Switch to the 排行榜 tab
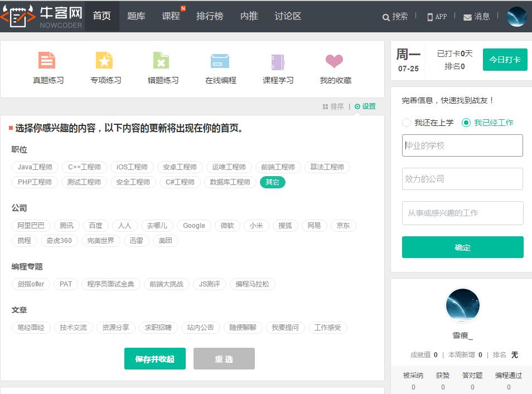 tap(210, 16)
